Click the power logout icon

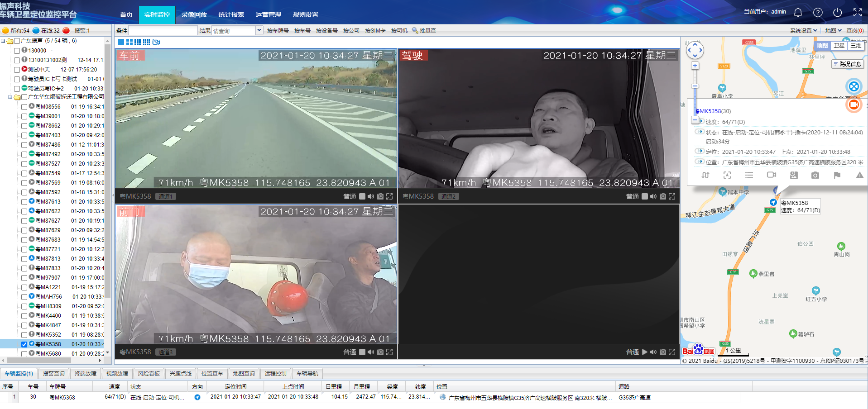837,13
